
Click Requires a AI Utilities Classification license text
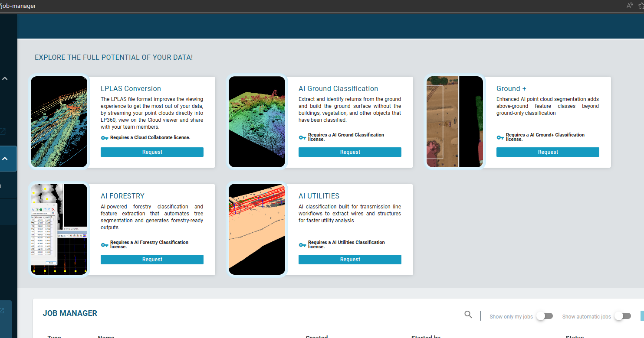346,244
